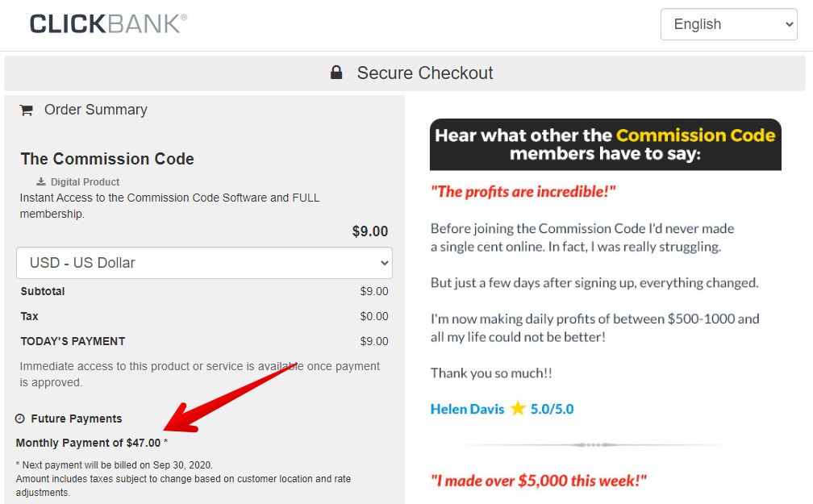Click the Helen Davis reviewer name

[x=467, y=409]
